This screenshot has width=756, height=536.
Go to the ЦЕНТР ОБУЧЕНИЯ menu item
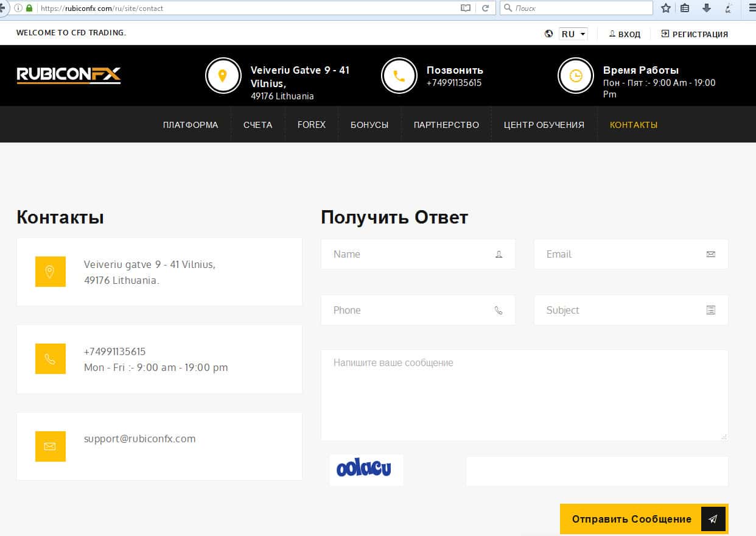[544, 125]
